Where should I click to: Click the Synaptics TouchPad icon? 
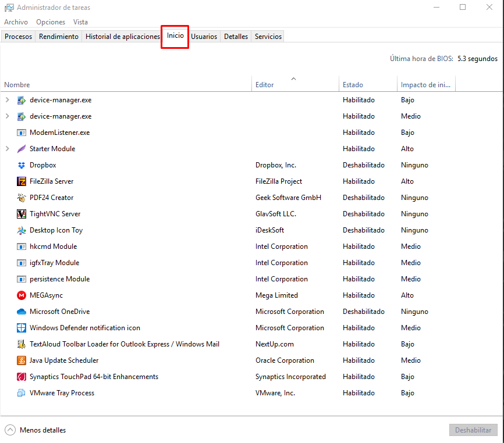[x=21, y=377]
